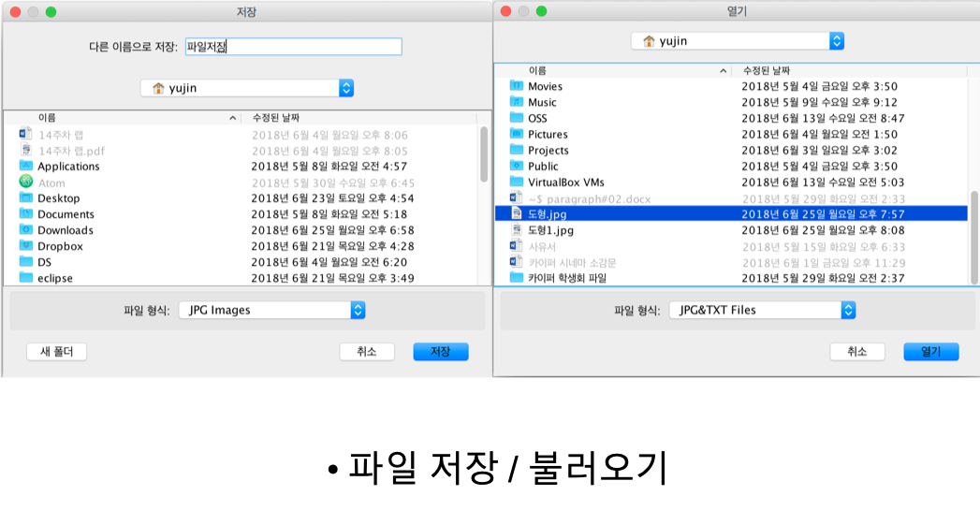Click the 저장 button
The image size is (980, 510).
pos(440,352)
